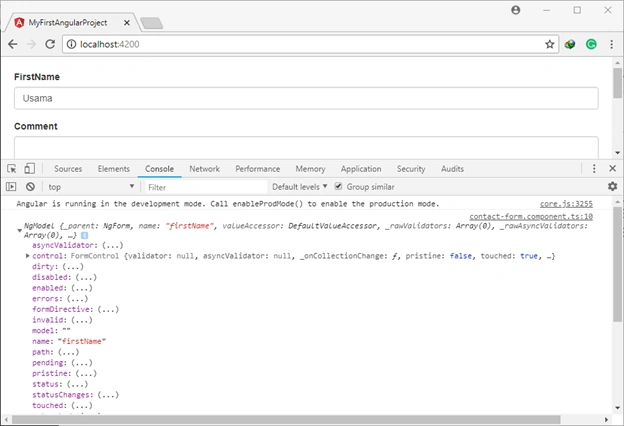This screenshot has width=624, height=426.
Task: Evaluate the invalid property getter
Action: click(x=82, y=320)
